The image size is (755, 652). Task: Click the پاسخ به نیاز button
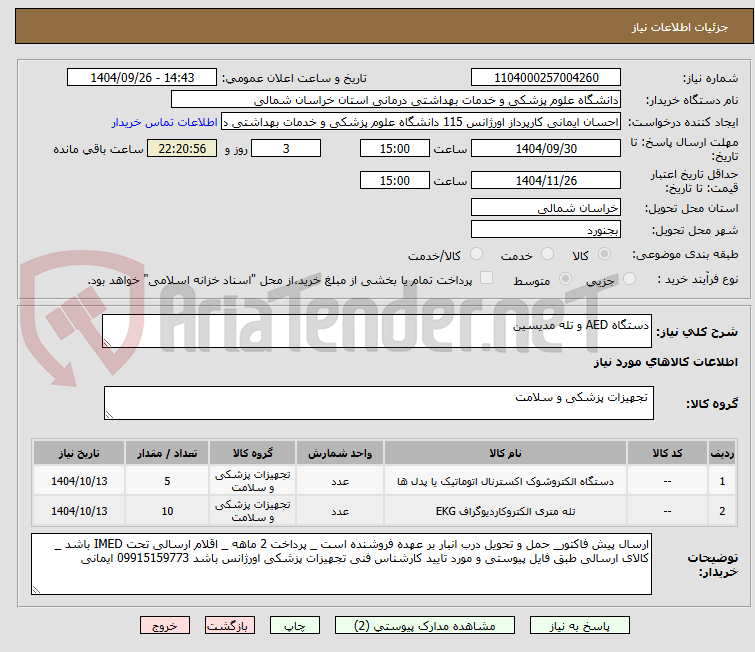579,626
